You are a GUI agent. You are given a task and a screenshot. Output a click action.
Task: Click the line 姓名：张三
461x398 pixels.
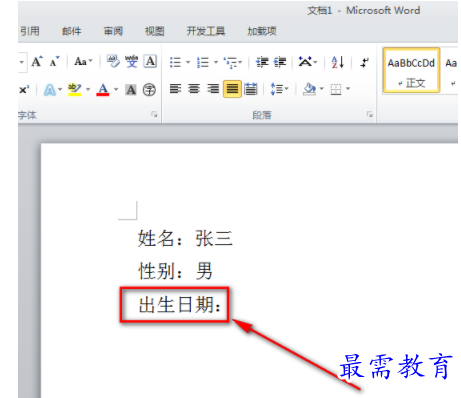pos(185,239)
